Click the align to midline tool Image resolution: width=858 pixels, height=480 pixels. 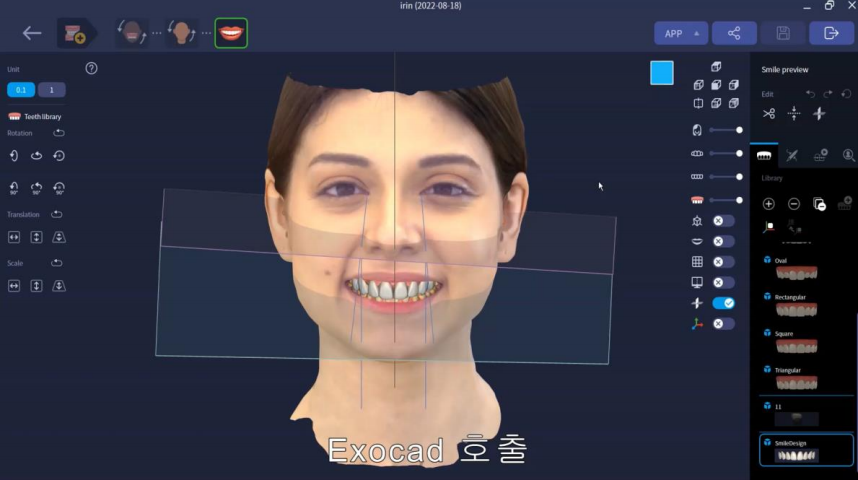(794, 114)
